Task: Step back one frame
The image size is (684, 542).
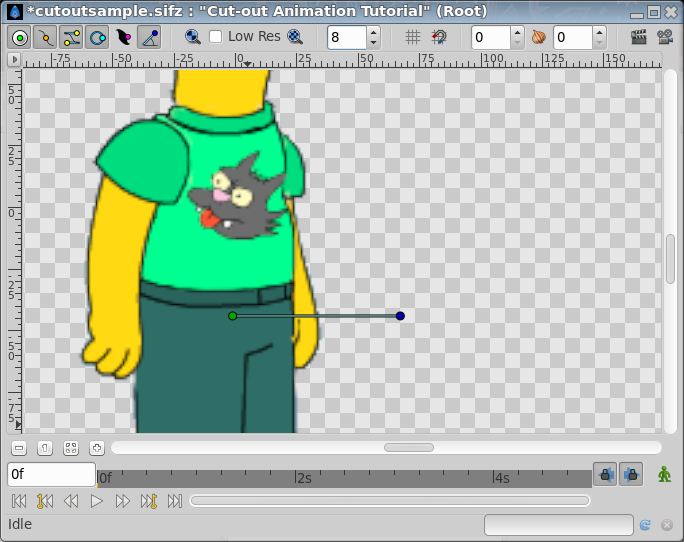Action: [71, 501]
